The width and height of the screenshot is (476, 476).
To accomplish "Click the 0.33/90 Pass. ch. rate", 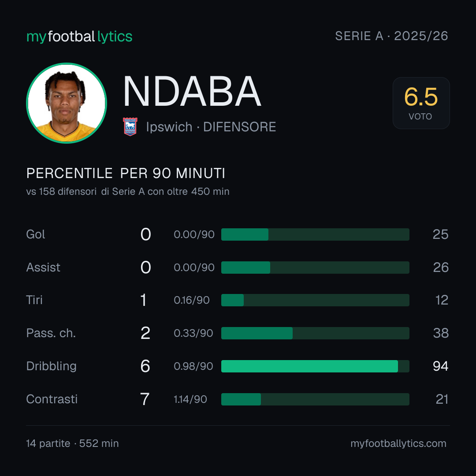I will click(193, 333).
